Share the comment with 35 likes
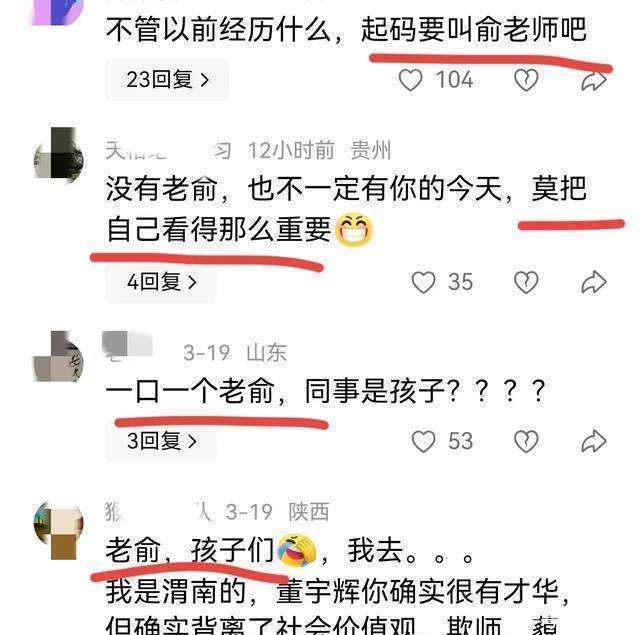 [594, 282]
